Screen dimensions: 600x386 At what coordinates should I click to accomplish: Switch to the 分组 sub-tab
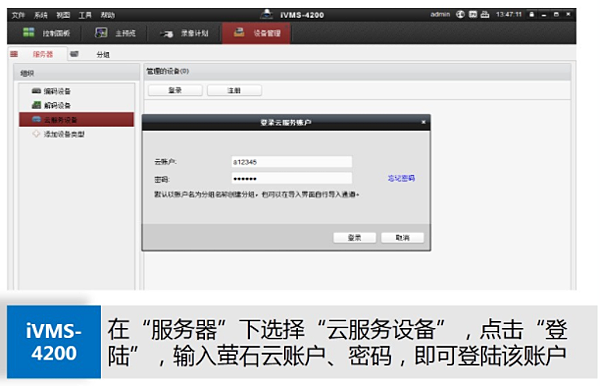[103, 55]
